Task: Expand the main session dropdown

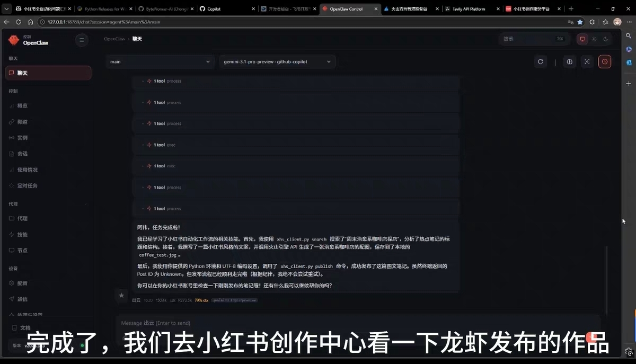Action: [x=160, y=62]
